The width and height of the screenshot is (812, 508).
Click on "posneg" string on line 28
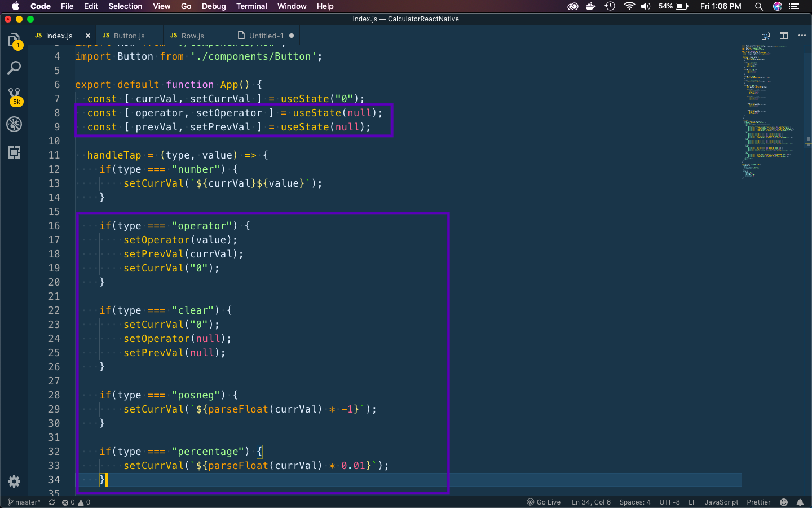click(196, 395)
